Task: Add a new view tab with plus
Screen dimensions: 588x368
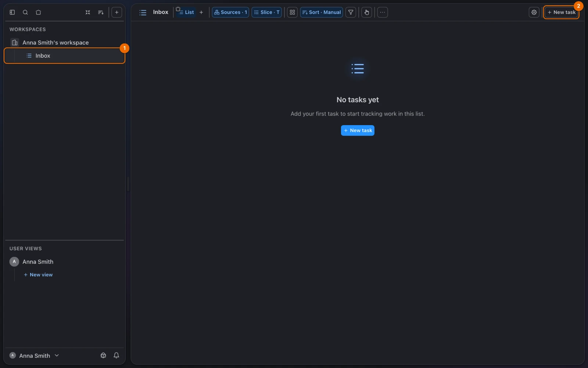Action: pyautogui.click(x=201, y=12)
